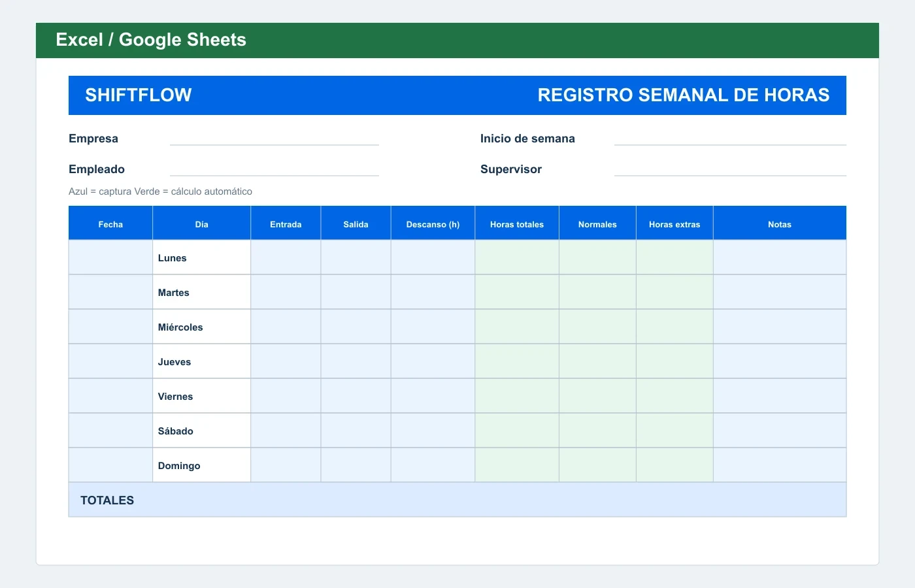Viewport: 915px width, 588px height.
Task: Select the Normales column header
Action: coord(597,223)
